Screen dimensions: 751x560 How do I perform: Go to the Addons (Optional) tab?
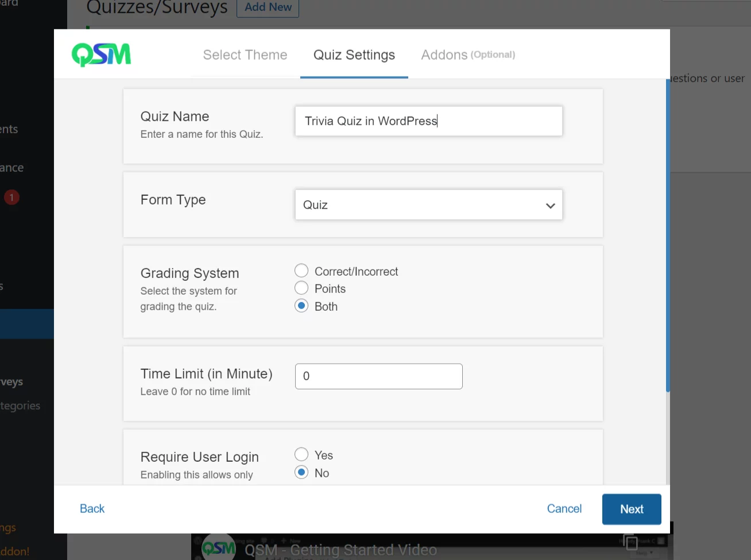[468, 55]
